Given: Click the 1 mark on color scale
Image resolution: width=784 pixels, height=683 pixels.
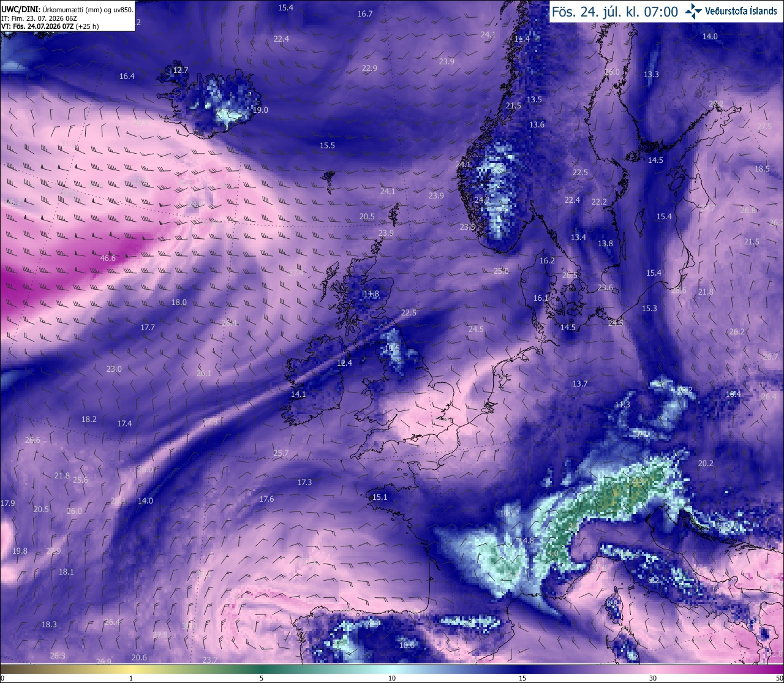Looking at the screenshot, I should [x=131, y=678].
